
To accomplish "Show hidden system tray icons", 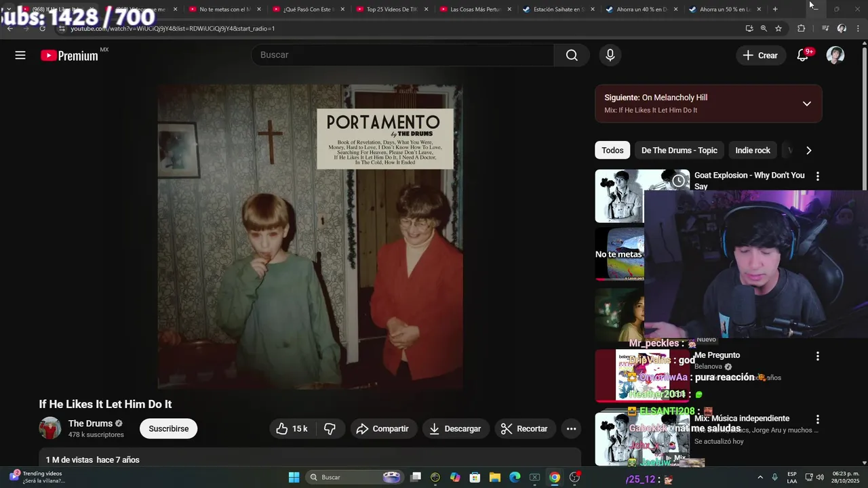I will point(759,477).
